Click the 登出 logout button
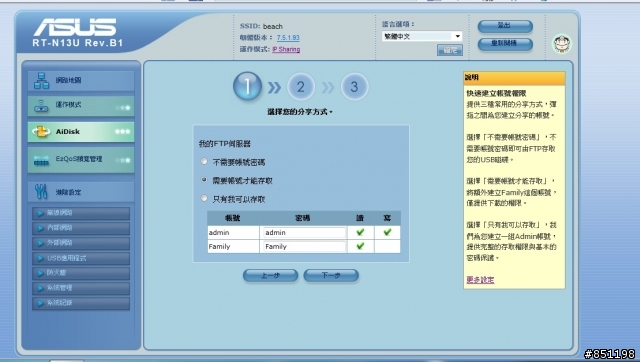 pyautogui.click(x=505, y=26)
